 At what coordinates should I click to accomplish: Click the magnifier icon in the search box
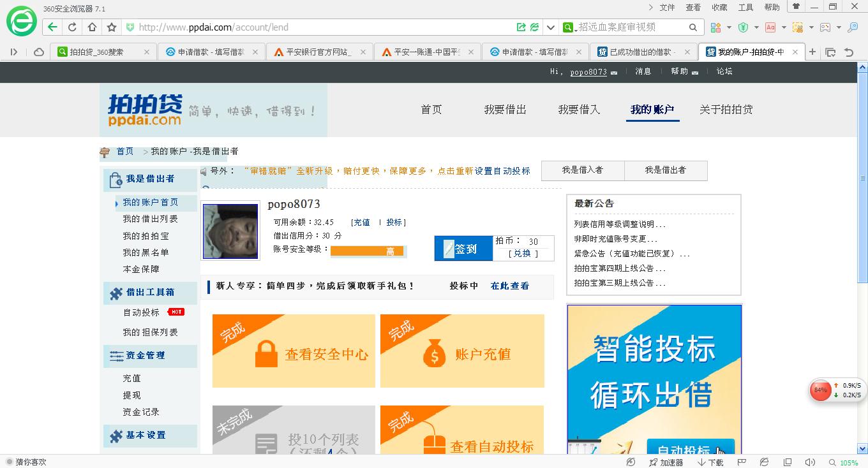692,27
